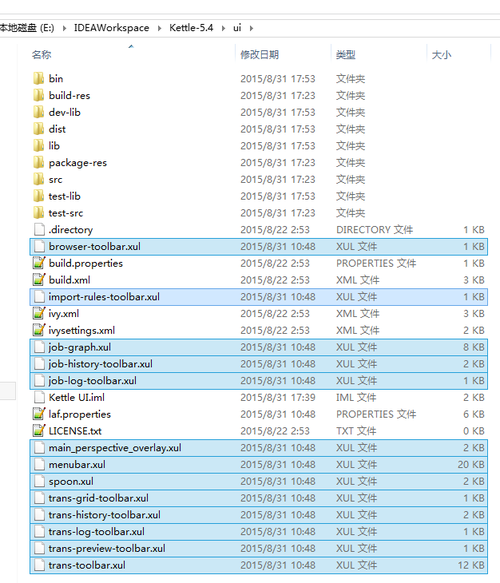Click 2015/8/31 17:39 date of Kettle UI.iml

click(278, 397)
